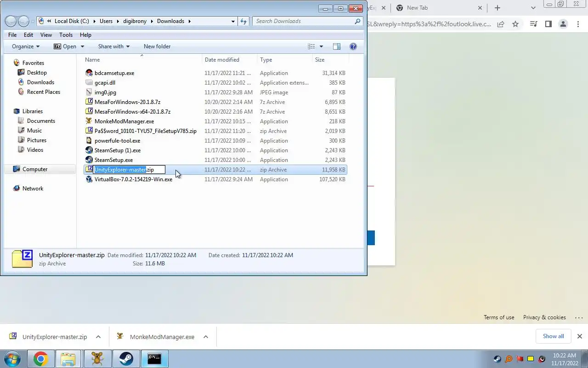Go forward with Explorer forward arrow
588x368 pixels.
23,21
